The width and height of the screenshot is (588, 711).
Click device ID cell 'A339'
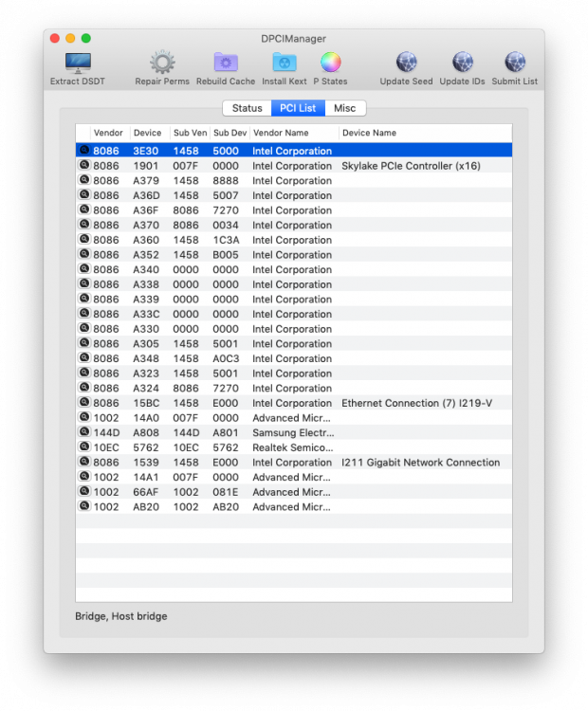[146, 300]
